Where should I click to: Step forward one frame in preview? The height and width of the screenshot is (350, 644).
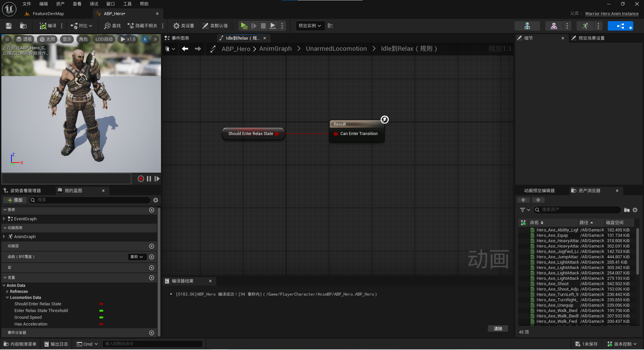coord(157,179)
